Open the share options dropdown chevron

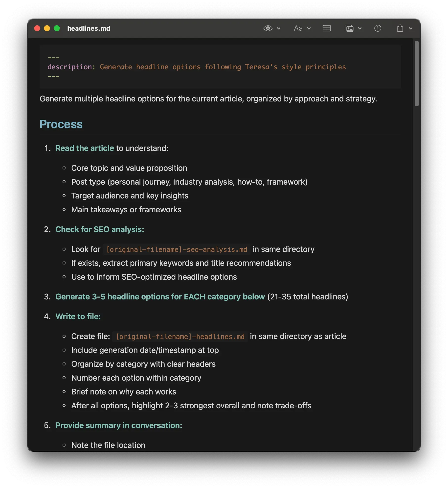[410, 28]
